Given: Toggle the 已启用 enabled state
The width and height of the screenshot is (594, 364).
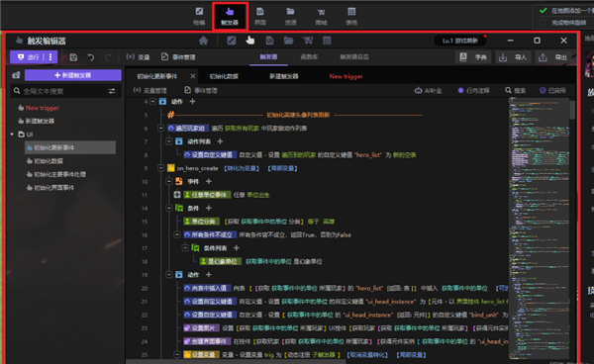Looking at the screenshot, I should 552,90.
